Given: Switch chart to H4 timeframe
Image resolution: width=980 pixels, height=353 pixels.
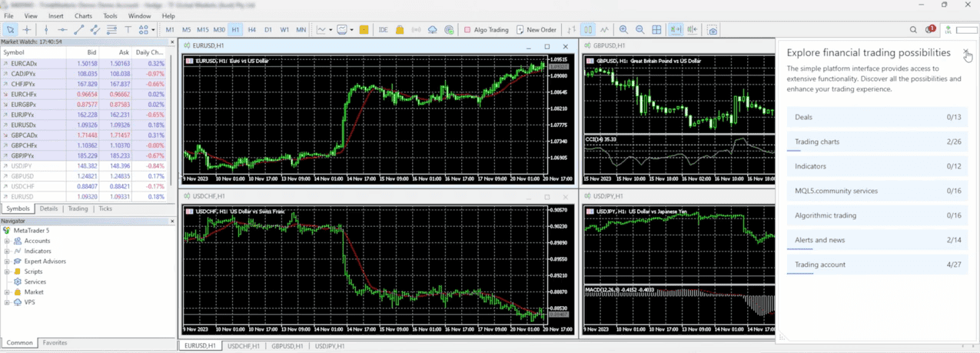Looking at the screenshot, I should click(x=251, y=30).
